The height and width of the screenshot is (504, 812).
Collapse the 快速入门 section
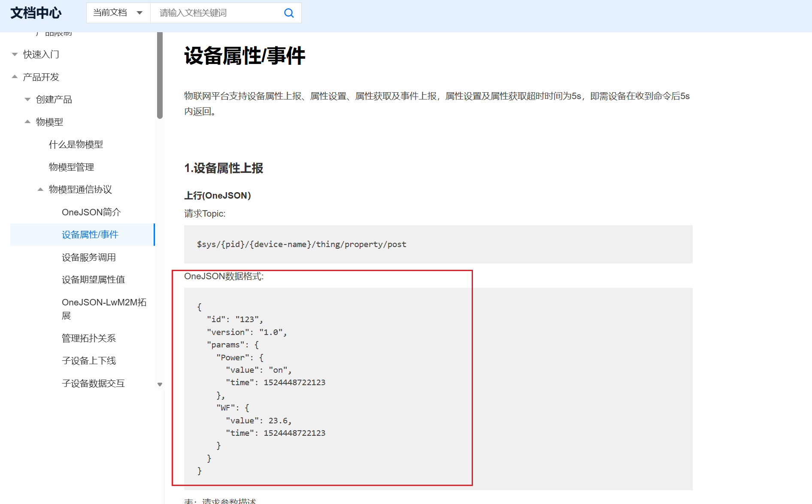(14, 54)
